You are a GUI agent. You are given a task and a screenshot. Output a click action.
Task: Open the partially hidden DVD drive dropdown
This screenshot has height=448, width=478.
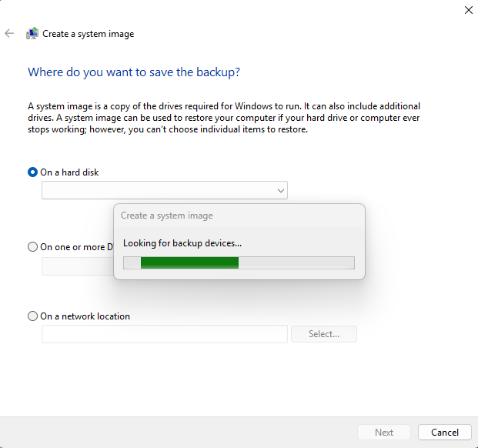click(x=77, y=266)
